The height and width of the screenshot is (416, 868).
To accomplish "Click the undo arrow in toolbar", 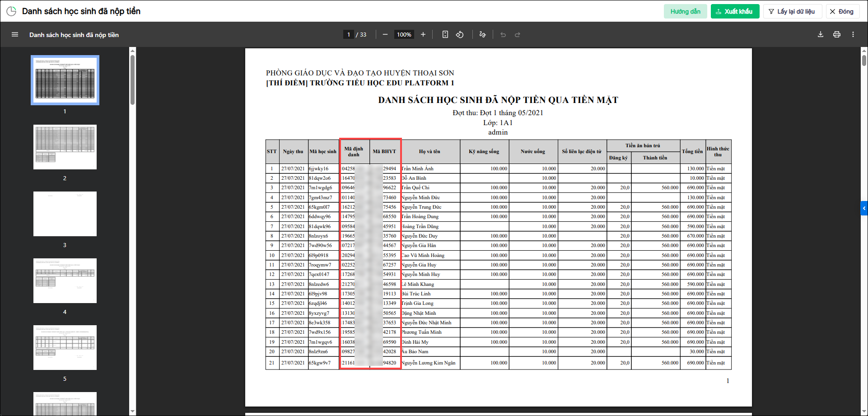I will [503, 35].
